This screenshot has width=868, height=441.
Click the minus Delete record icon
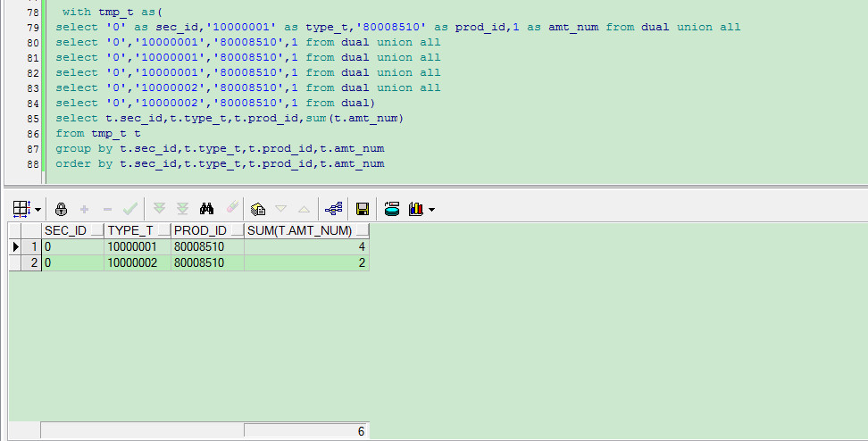coord(107,209)
